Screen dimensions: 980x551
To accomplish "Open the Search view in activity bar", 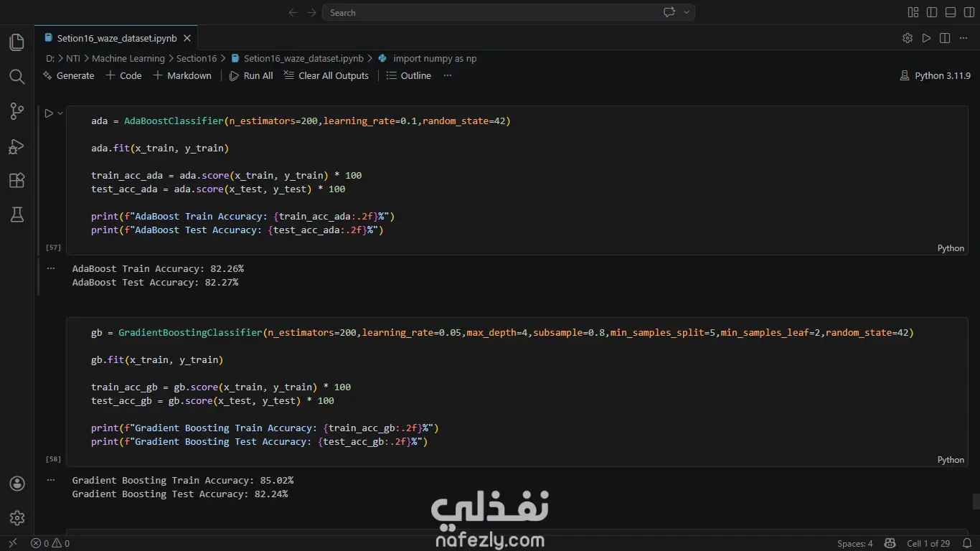I will [x=17, y=77].
